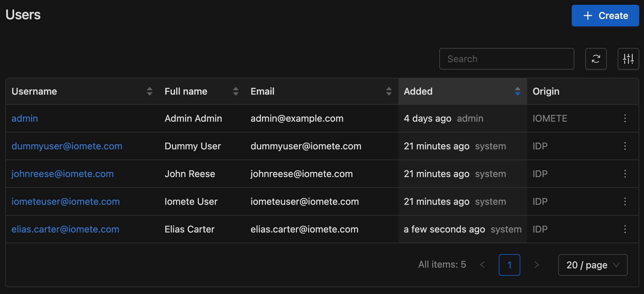Go to previous page arrow

(x=482, y=265)
